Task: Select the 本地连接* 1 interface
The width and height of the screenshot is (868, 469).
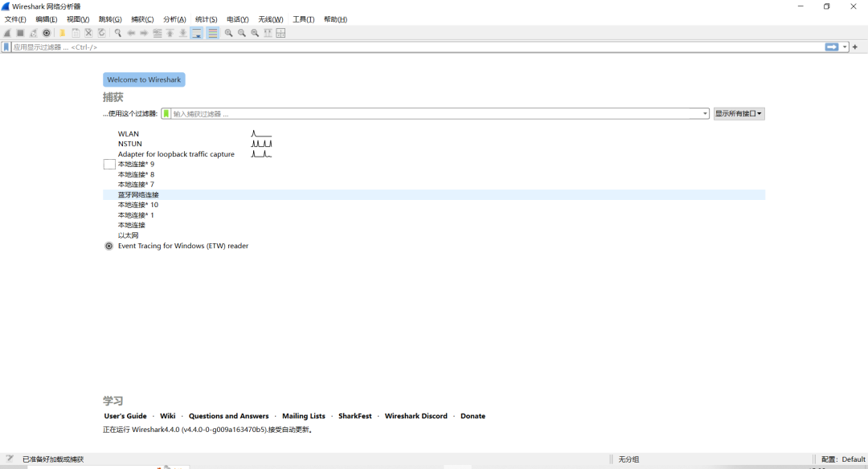Action: pos(136,215)
